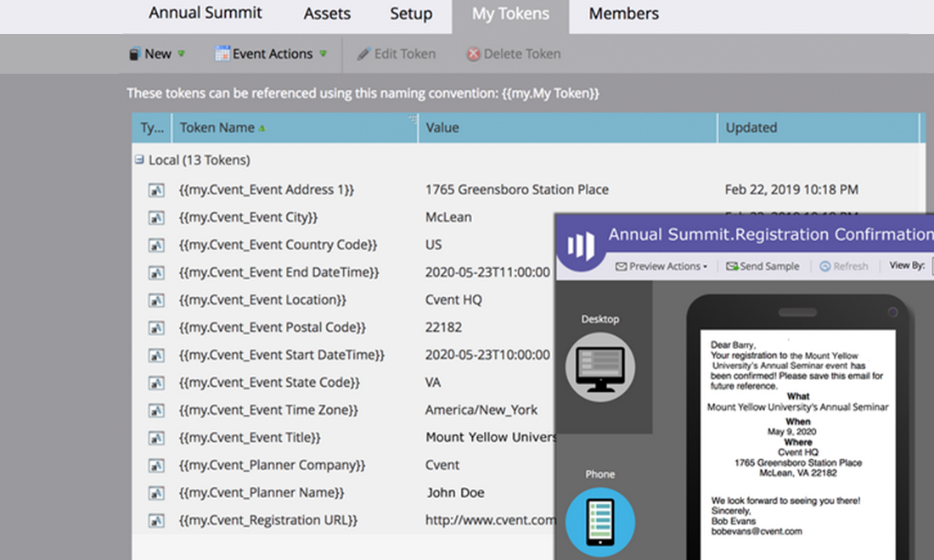Screen dimensions: 934x560
Task: Click token icon for Cvent_Event End DateTime
Action: pos(156,273)
